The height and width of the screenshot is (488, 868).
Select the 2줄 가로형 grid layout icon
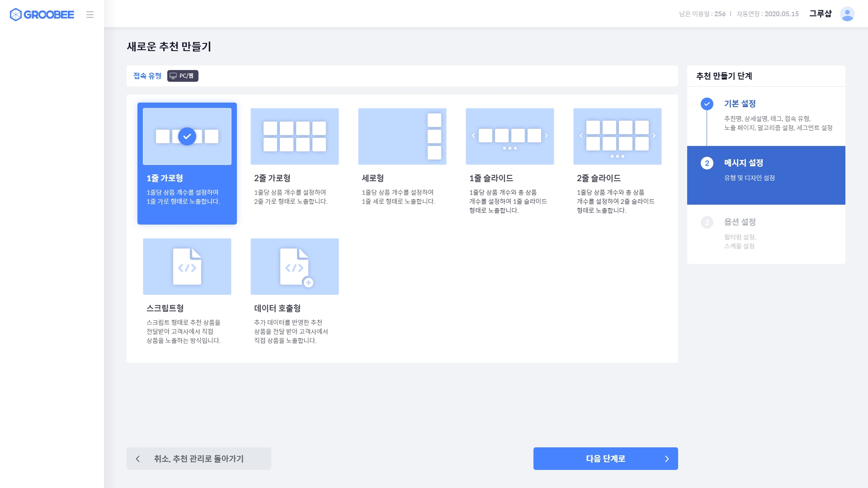[294, 136]
